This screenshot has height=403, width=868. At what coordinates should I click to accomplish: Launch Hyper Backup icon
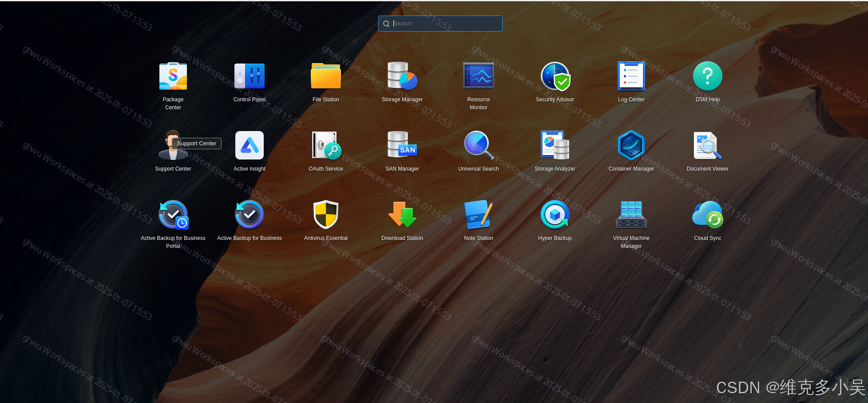click(x=555, y=215)
